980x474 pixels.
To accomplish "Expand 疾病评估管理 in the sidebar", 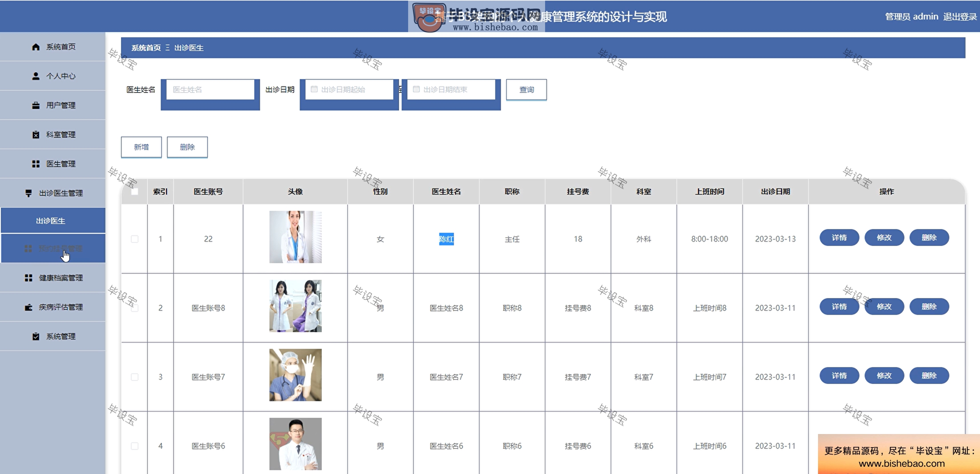I will (x=53, y=307).
